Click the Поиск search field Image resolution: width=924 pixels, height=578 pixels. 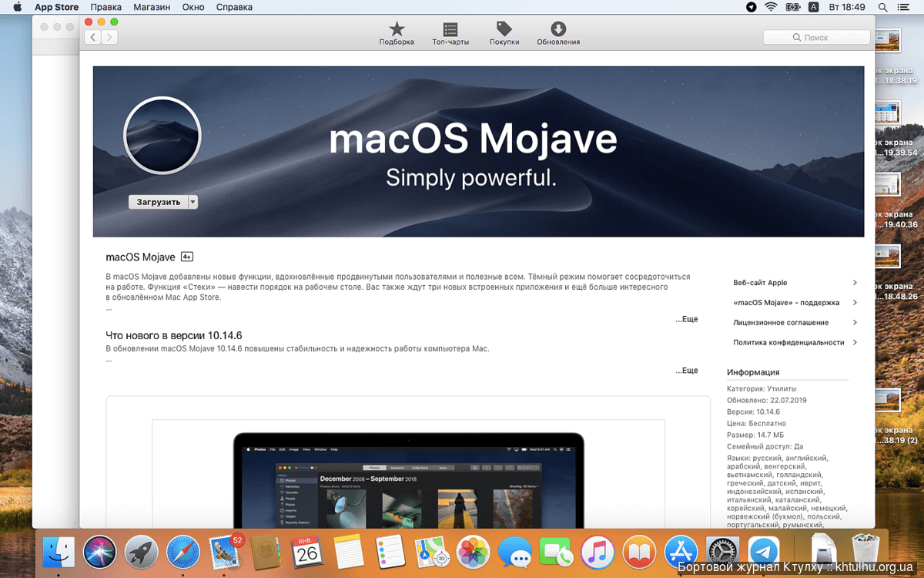point(816,37)
